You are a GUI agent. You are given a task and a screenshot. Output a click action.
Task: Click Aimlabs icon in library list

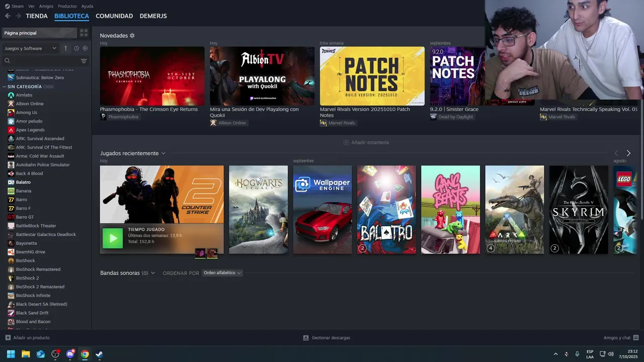11,95
